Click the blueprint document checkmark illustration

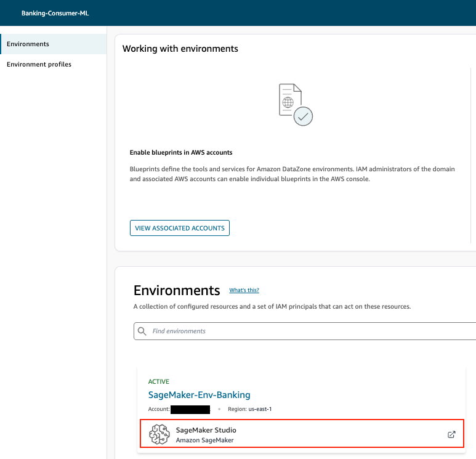296,105
